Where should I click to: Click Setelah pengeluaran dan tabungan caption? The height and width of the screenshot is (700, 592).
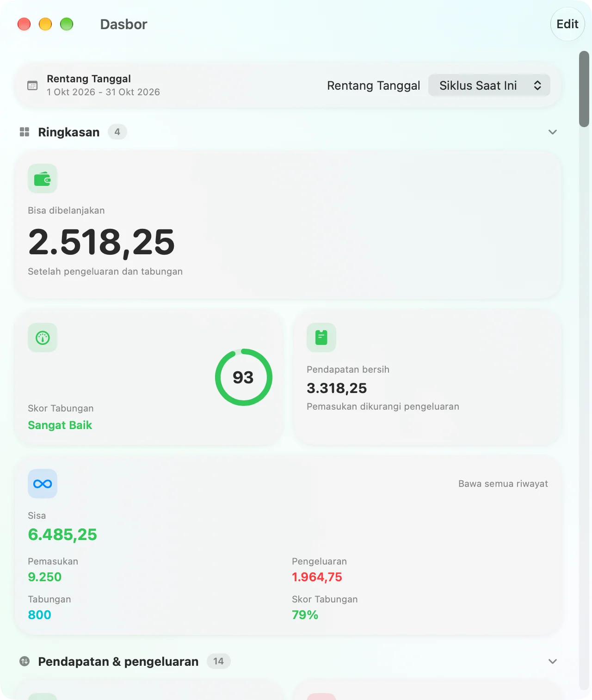[105, 271]
